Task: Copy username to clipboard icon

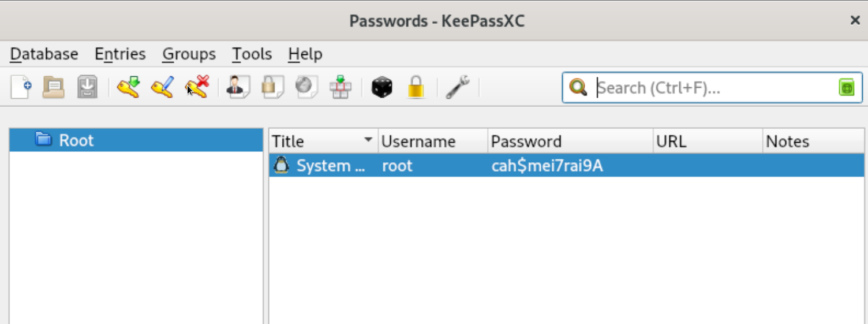Action: point(237,87)
